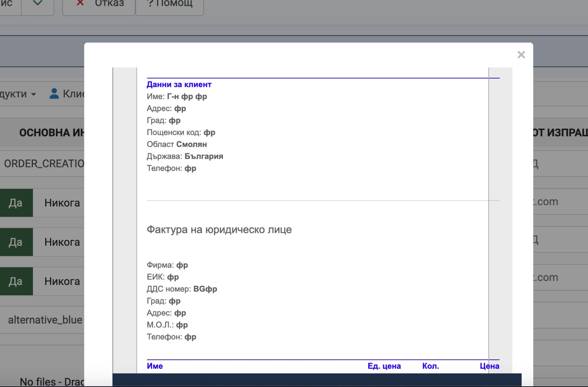Click the Фактура на юридическо лице heading

[219, 229]
